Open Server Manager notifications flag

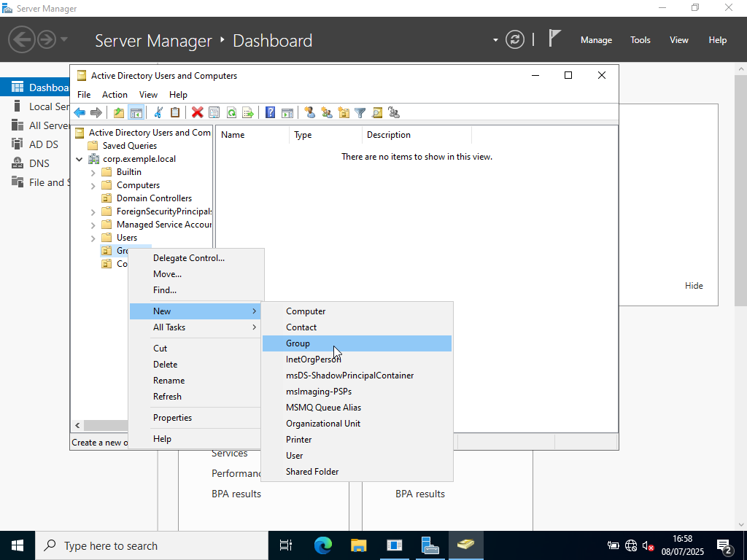pyautogui.click(x=554, y=38)
